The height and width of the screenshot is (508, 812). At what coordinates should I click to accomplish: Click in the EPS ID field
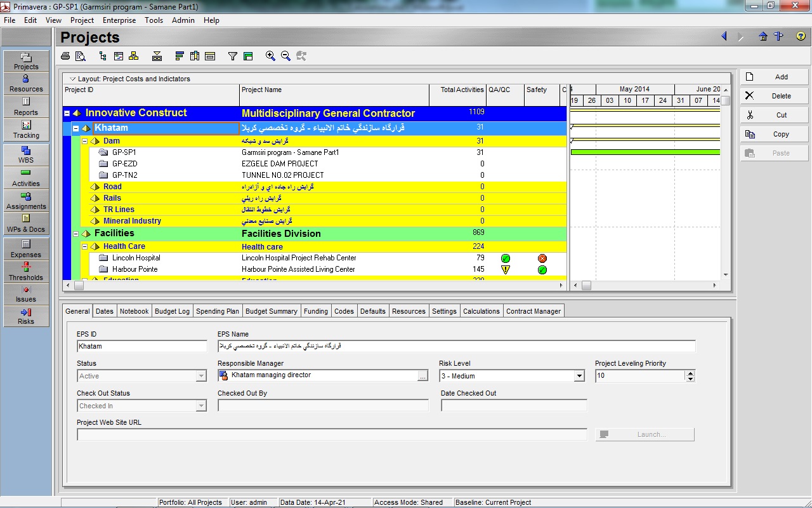[142, 346]
